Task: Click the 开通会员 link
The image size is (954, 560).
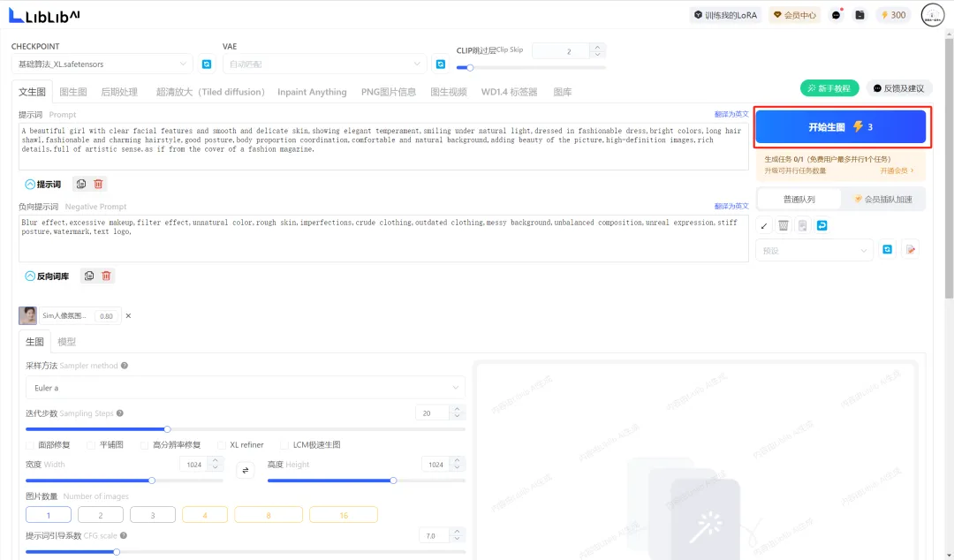Action: point(897,171)
